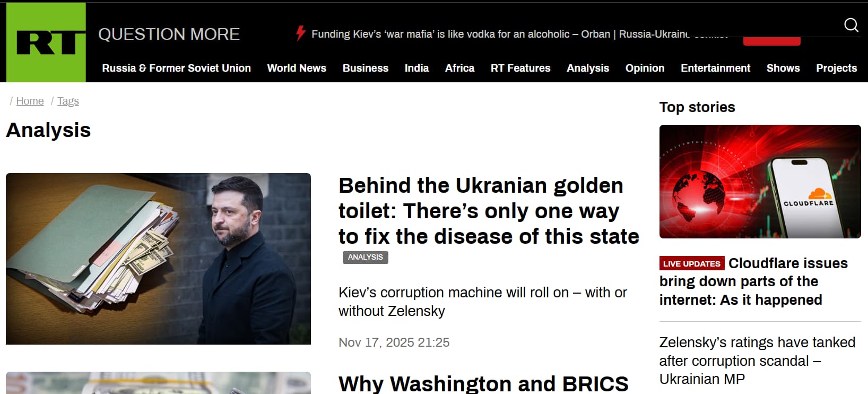Go to RT Features
The image size is (868, 394).
(x=520, y=68)
